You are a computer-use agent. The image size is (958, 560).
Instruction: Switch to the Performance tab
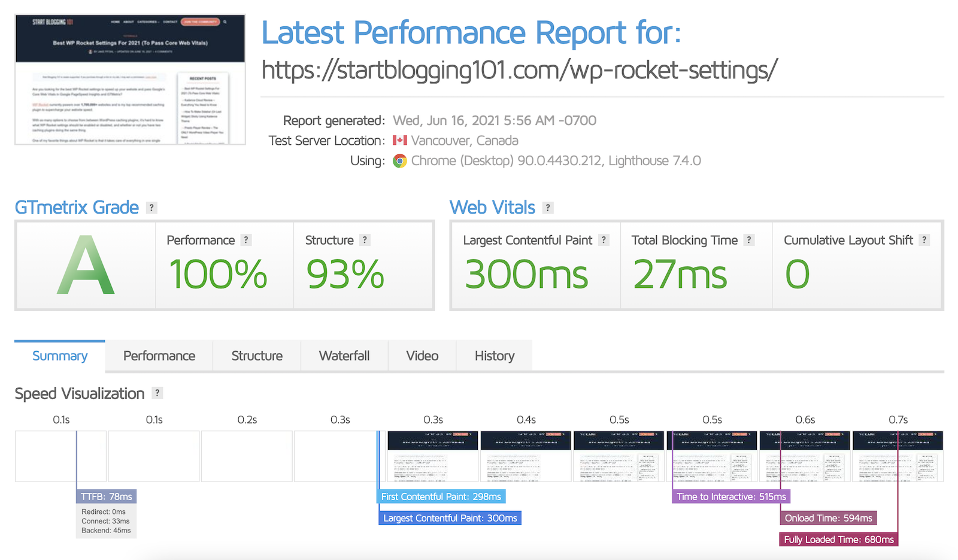(x=159, y=356)
